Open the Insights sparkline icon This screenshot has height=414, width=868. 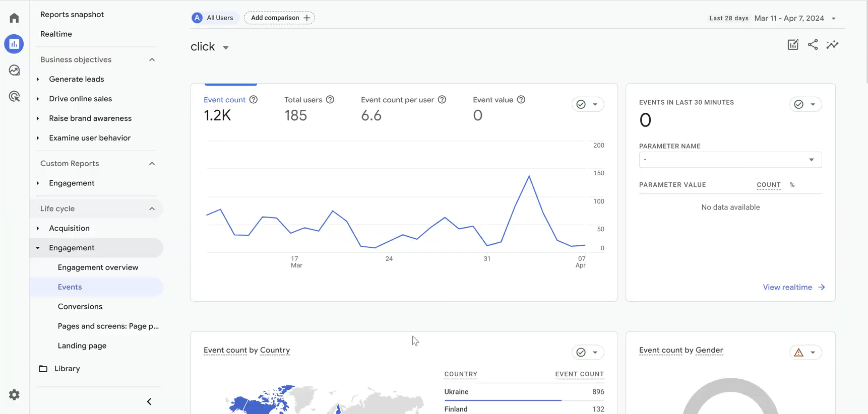(x=832, y=45)
